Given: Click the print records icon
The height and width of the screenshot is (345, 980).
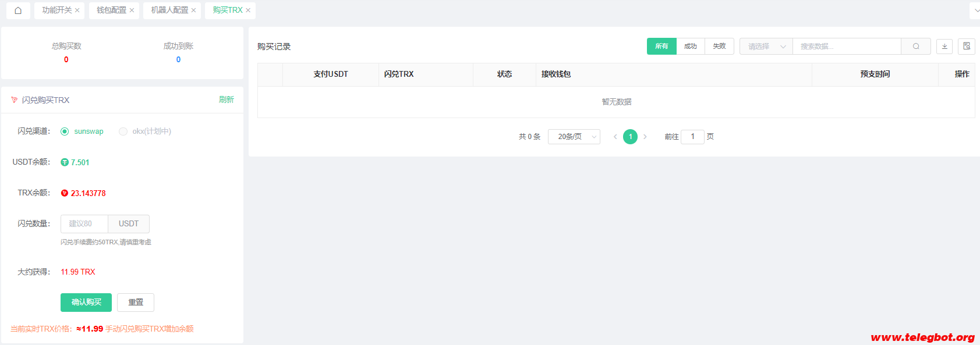Looking at the screenshot, I should (x=967, y=47).
